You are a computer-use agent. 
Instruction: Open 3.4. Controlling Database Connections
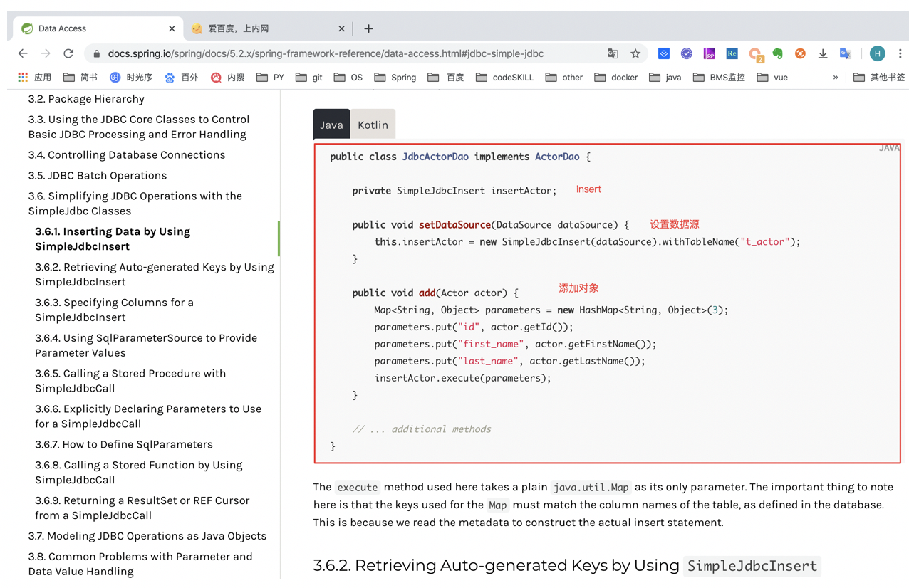point(127,154)
